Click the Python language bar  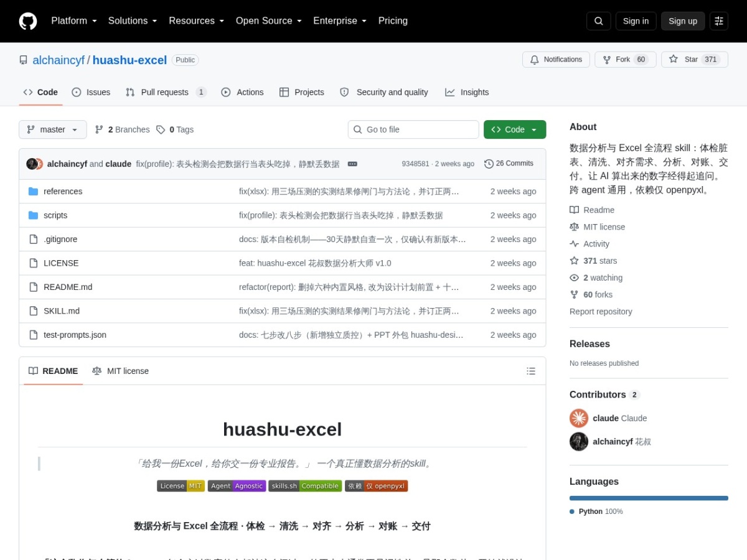point(649,498)
